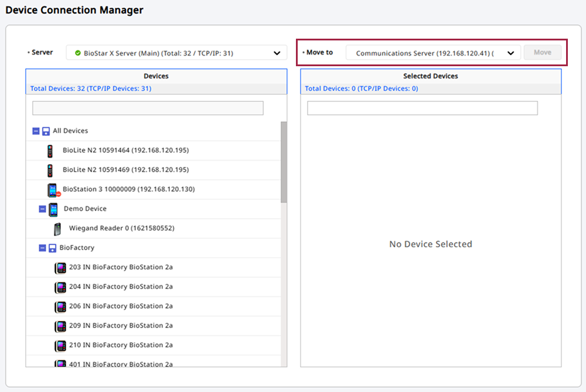586x392 pixels.
Task: Collapse the All Devices tree node
Action: coord(36,131)
